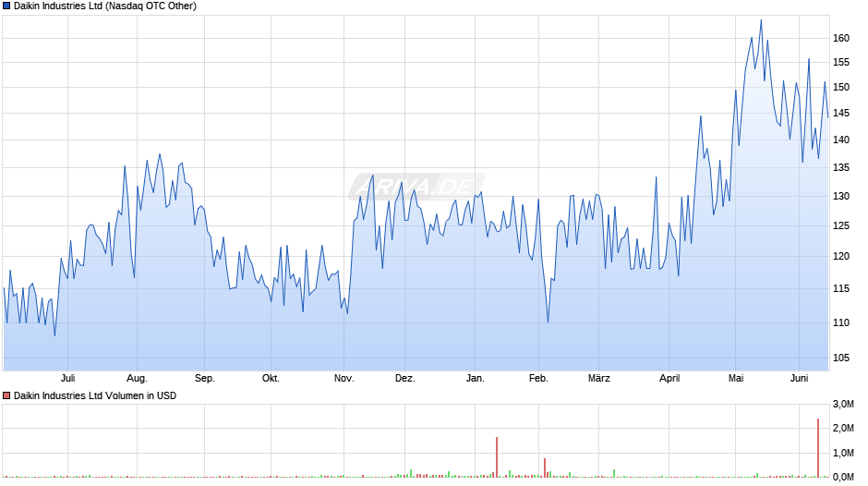Click the 3,0M volume axis value
Image resolution: width=868 pixels, height=486 pixels.
843,405
